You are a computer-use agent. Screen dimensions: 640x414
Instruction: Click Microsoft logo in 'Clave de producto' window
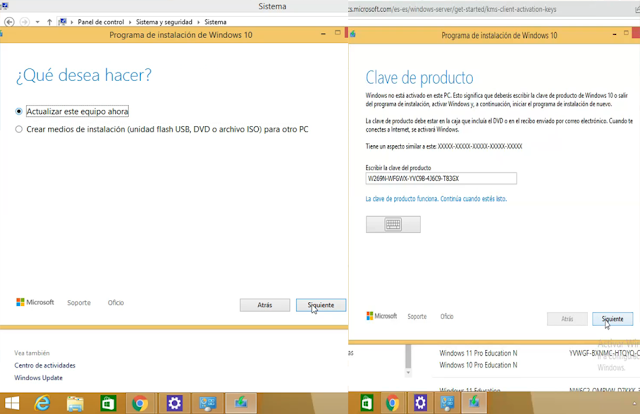(382, 316)
